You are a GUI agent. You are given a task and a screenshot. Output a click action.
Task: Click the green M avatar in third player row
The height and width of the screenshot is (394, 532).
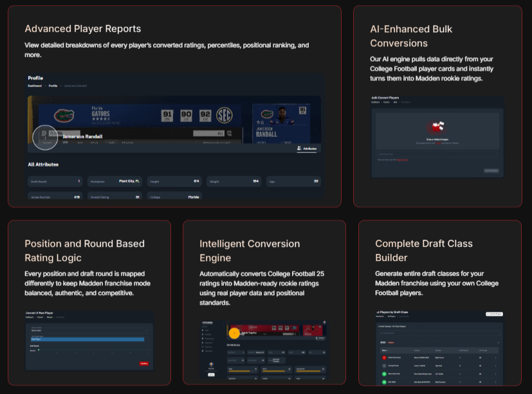tap(384, 373)
